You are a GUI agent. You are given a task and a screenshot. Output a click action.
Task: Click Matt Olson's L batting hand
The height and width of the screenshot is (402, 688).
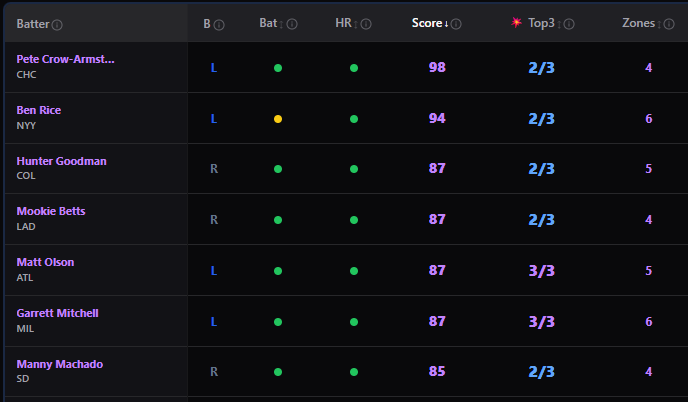[x=214, y=271]
